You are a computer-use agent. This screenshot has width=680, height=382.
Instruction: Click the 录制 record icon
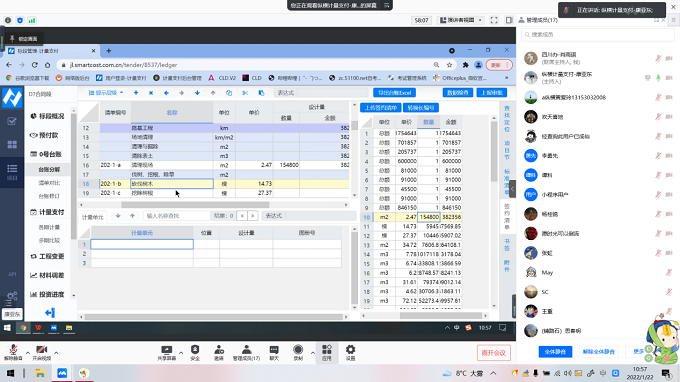(x=298, y=353)
